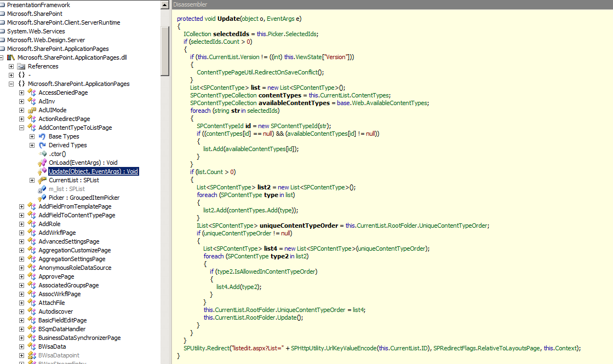Click the Derived Types folder icon
613x364 pixels.
pyautogui.click(x=42, y=145)
